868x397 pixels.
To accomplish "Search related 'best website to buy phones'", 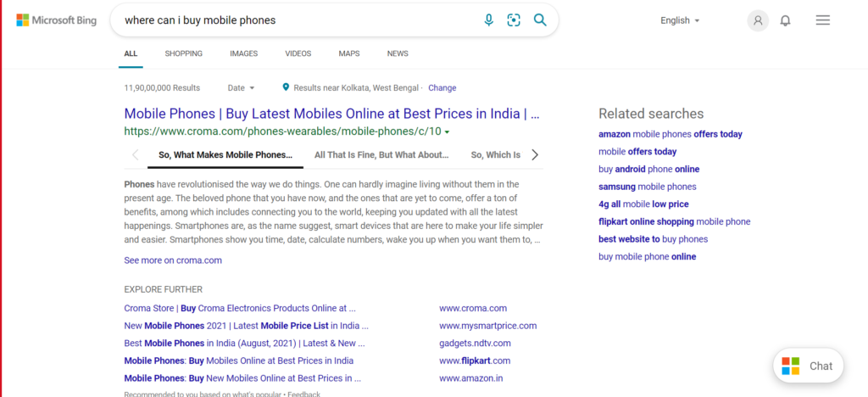I will (x=654, y=239).
